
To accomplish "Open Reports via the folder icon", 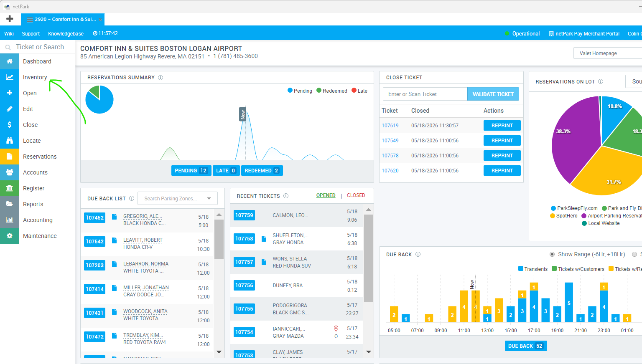I will [x=9, y=204].
